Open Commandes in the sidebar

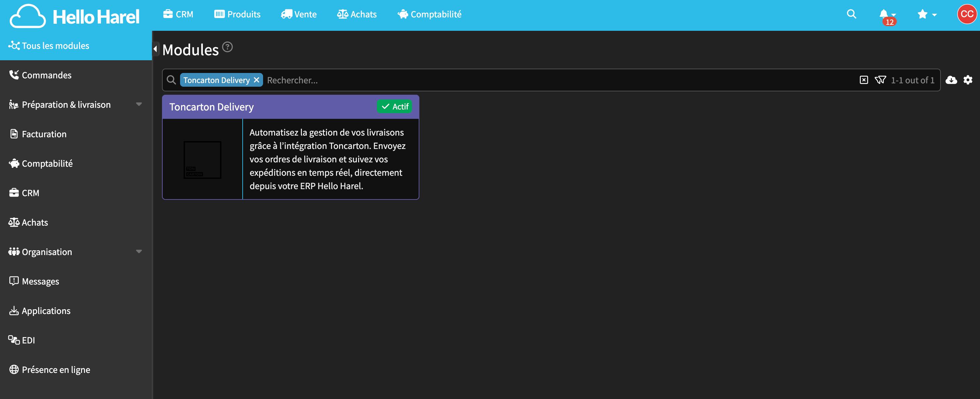point(76,75)
